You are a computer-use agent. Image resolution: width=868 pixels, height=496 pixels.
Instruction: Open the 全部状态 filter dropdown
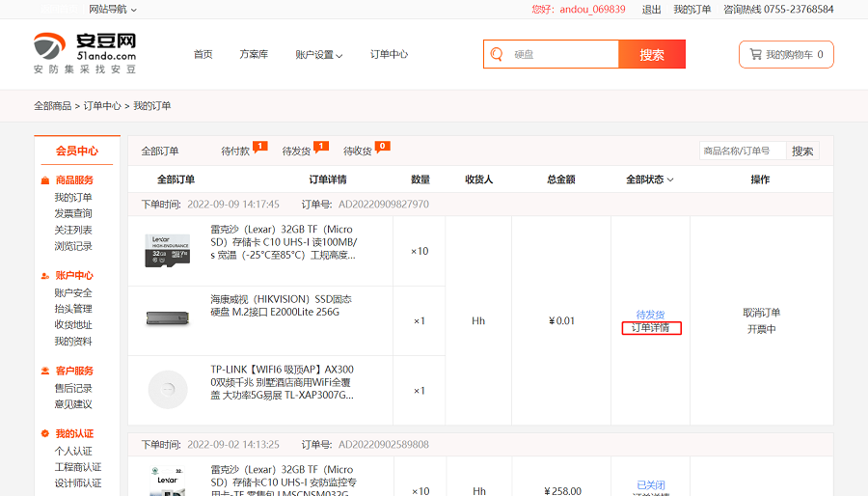[x=649, y=179]
